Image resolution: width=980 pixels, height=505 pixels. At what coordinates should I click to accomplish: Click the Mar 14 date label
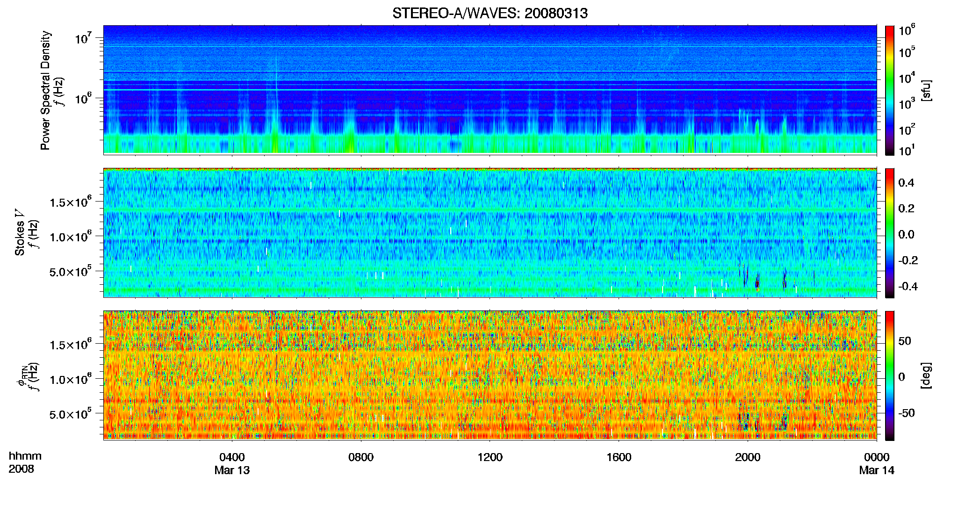pyautogui.click(x=877, y=470)
